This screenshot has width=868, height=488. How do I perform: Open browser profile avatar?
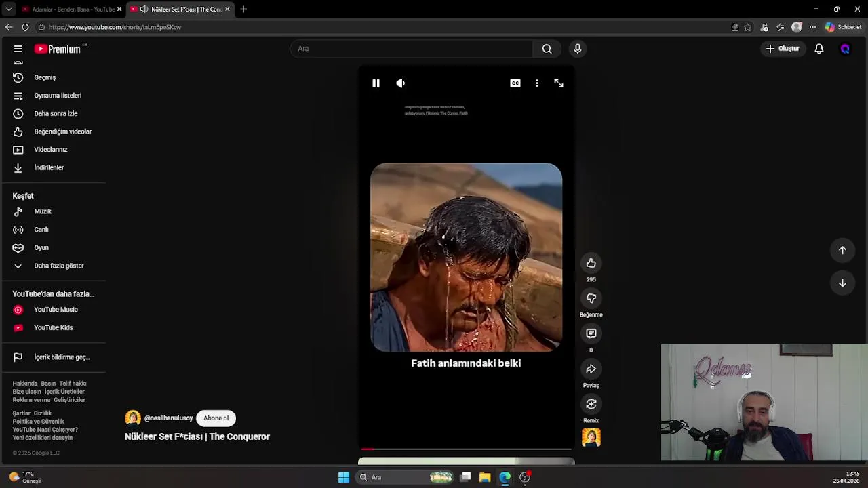[797, 27]
